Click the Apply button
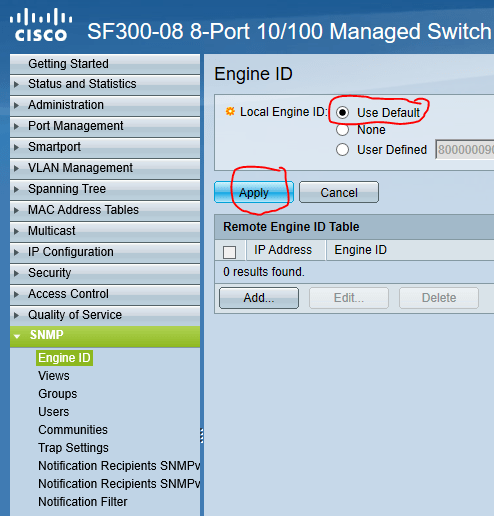 pos(254,192)
